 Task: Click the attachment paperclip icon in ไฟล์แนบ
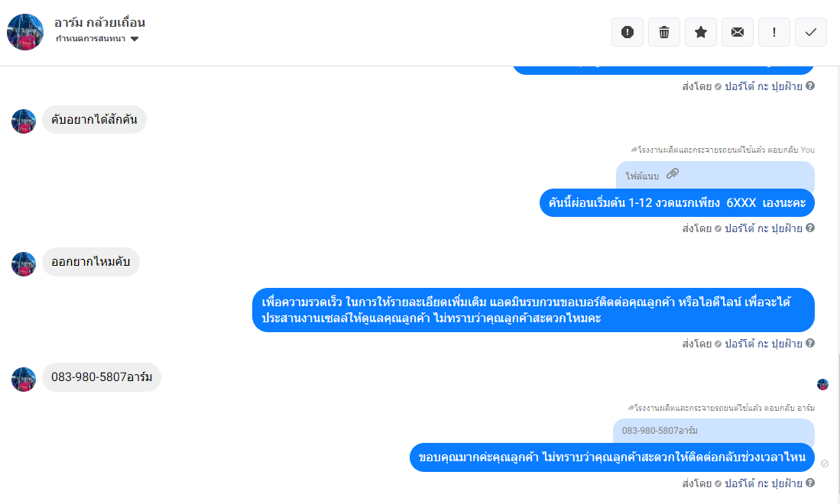point(673,174)
